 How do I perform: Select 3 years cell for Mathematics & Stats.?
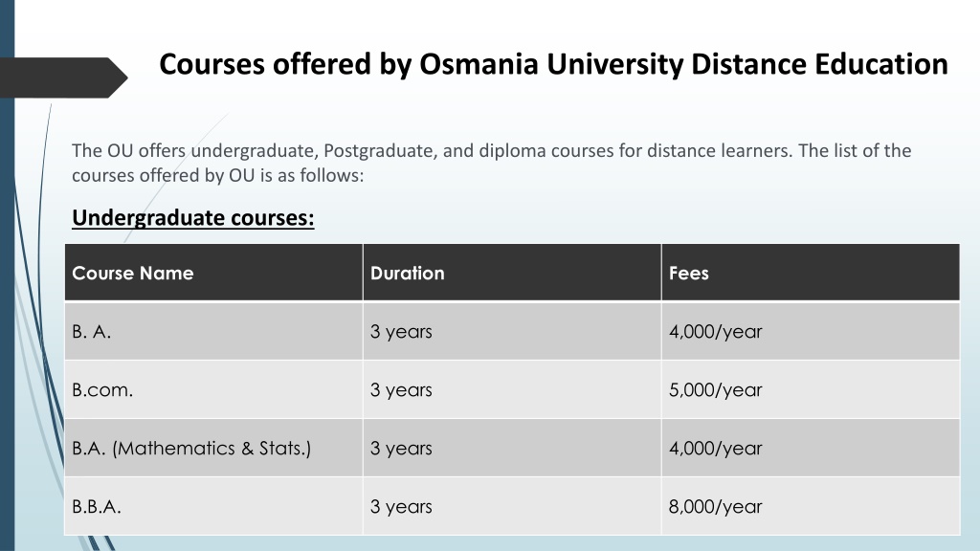pos(512,448)
